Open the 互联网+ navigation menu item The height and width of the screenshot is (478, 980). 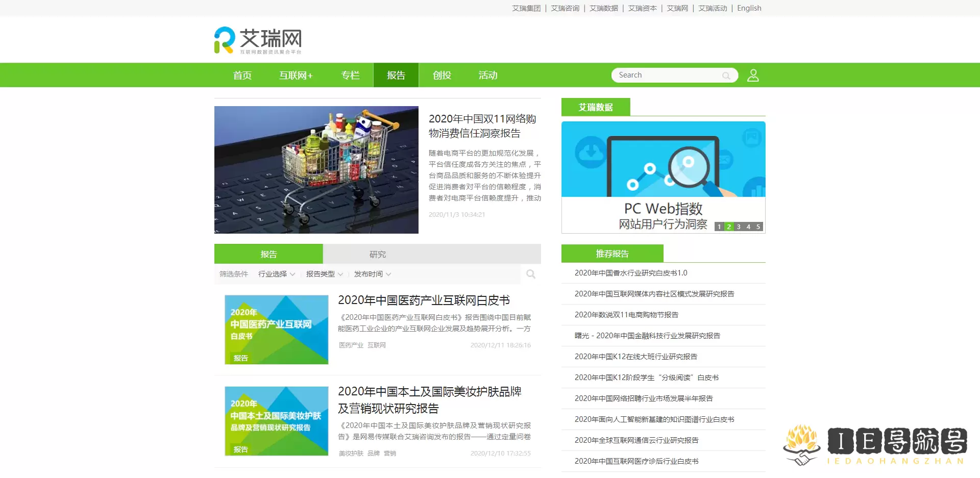(296, 76)
